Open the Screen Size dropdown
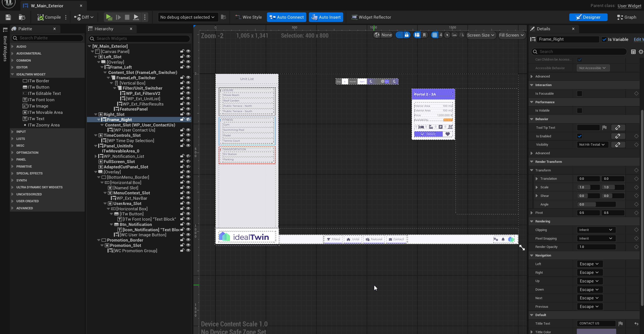The width and height of the screenshot is (644, 334). [x=481, y=35]
